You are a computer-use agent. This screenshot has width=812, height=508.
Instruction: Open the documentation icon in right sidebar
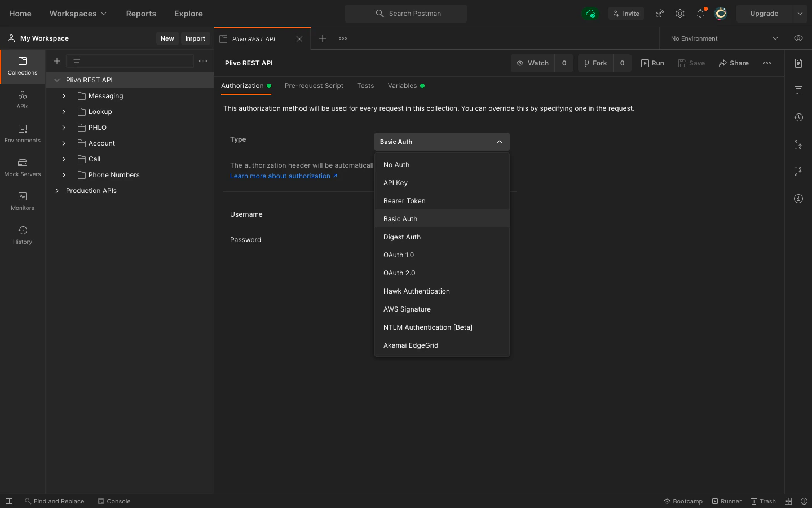(x=798, y=63)
